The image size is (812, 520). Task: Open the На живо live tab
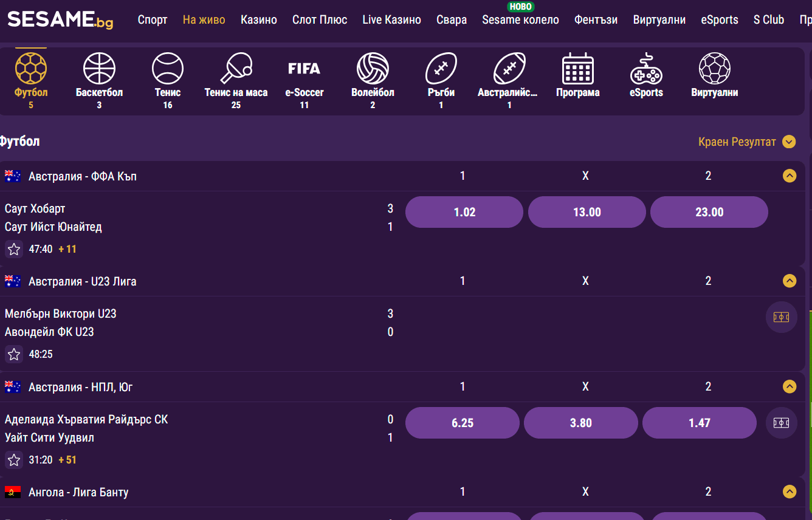point(204,19)
